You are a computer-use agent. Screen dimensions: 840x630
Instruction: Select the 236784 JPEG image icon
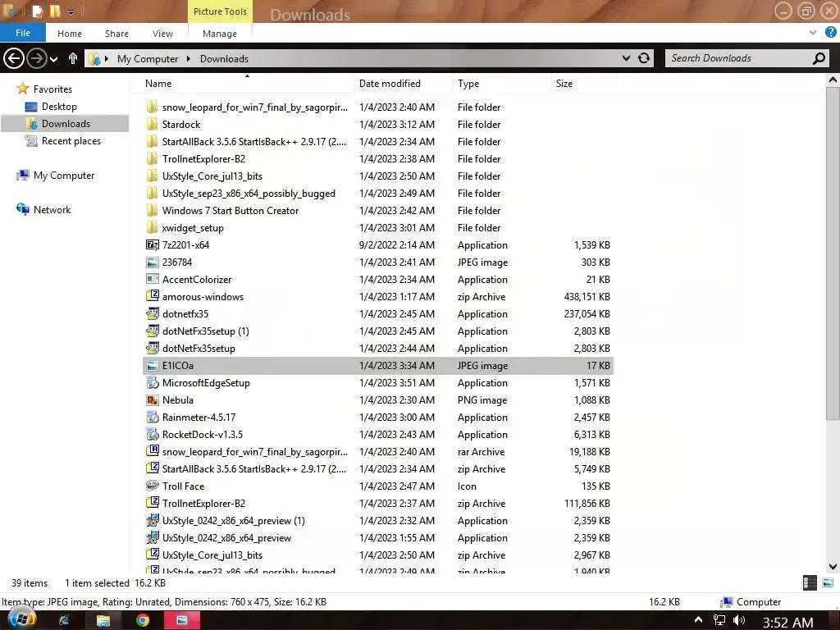click(152, 262)
